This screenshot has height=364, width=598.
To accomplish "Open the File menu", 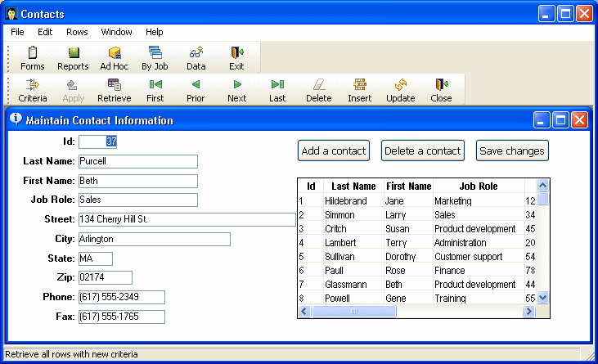I will point(17,32).
